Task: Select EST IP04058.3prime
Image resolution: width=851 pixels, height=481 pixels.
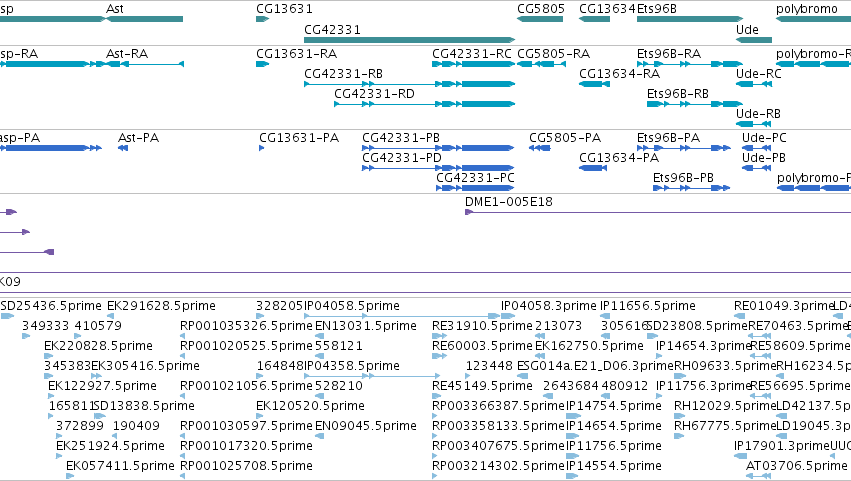Action: (549, 306)
